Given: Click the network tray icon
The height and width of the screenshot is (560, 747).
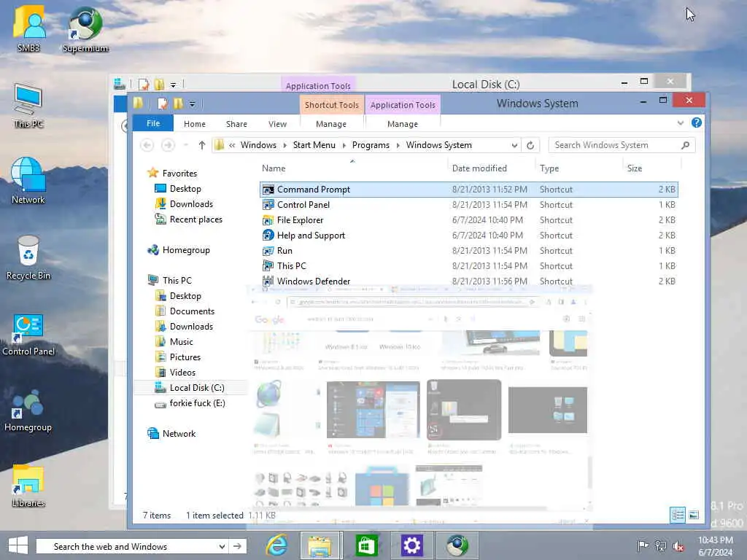Looking at the screenshot, I should coord(660,546).
